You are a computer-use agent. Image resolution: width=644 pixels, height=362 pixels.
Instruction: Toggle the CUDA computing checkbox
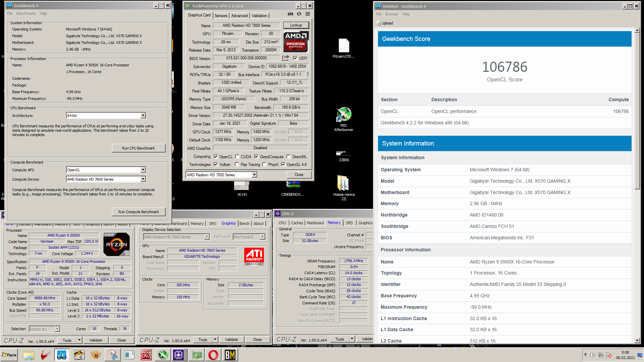coord(237,157)
